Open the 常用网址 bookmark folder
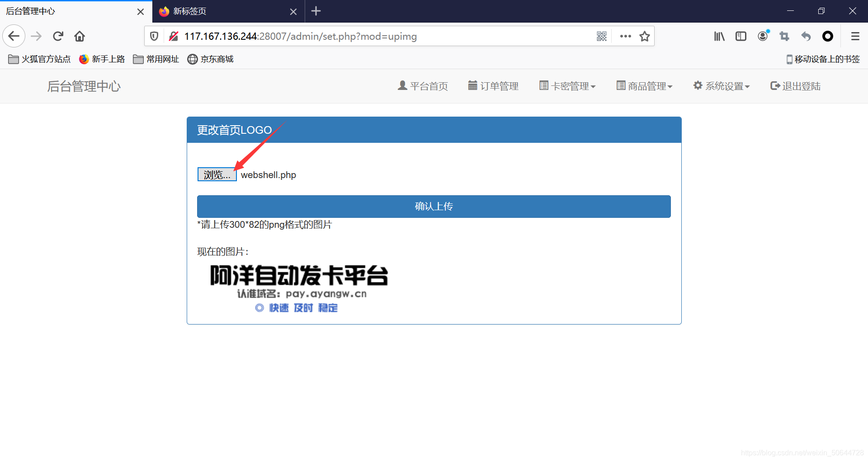868x461 pixels. pos(156,59)
